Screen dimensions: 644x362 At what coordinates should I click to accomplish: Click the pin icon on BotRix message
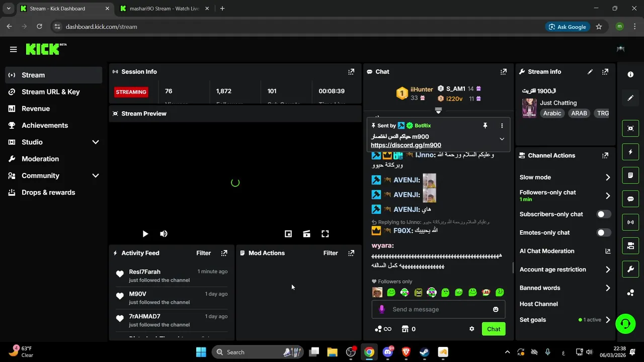(x=485, y=126)
